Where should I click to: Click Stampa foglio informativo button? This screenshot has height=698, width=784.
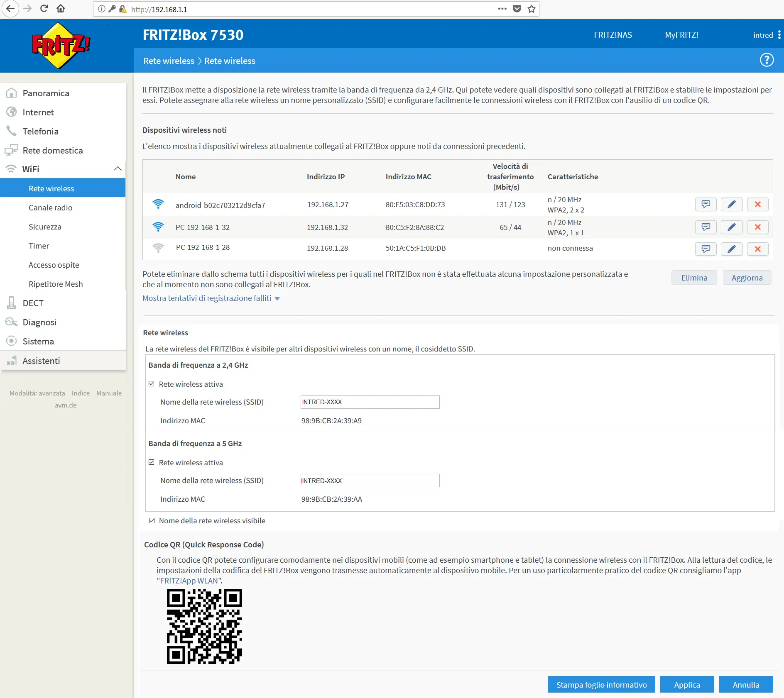pos(601,685)
